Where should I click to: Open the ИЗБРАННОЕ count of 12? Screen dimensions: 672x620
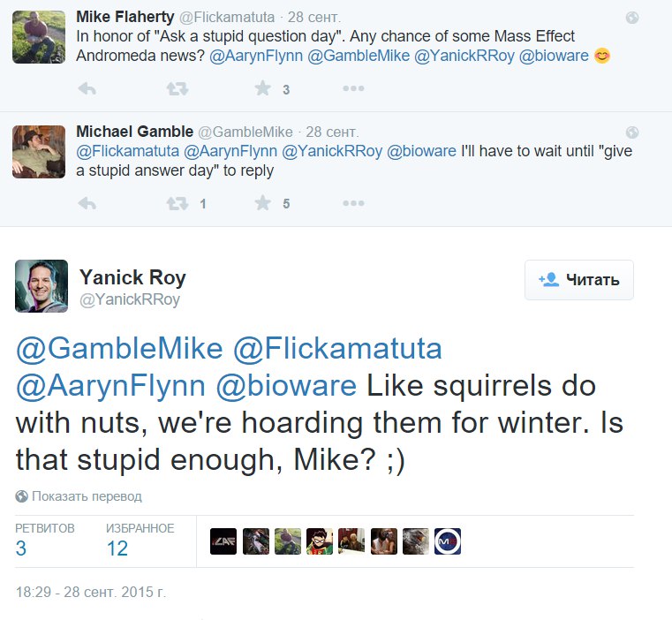pyautogui.click(x=117, y=548)
